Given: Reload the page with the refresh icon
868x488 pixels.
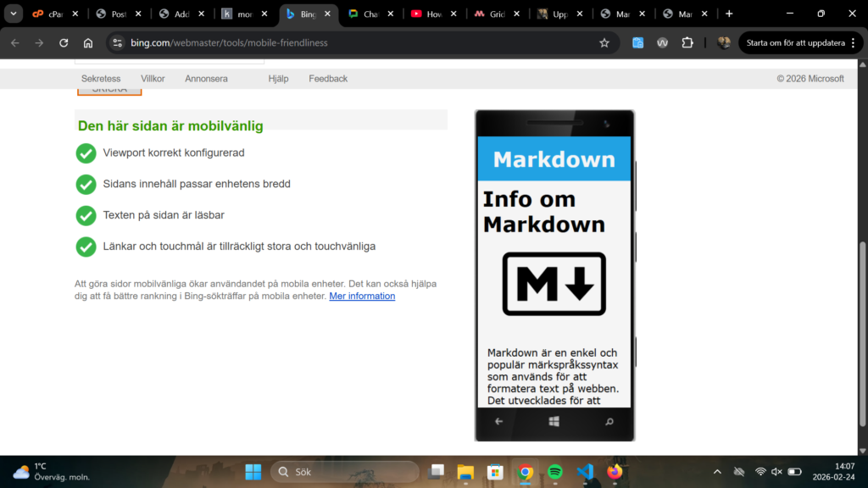Looking at the screenshot, I should pyautogui.click(x=64, y=43).
